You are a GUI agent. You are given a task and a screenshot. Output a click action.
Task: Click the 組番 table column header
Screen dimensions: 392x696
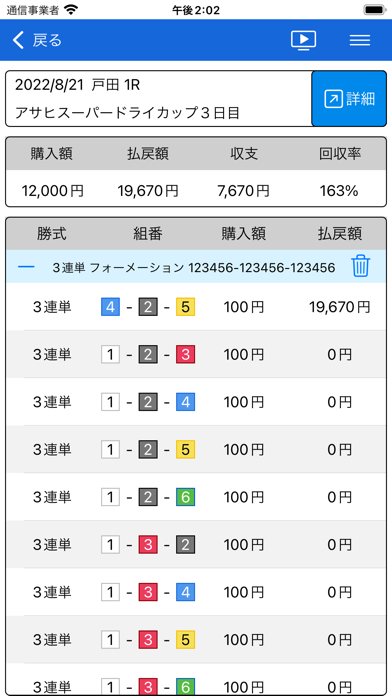click(148, 233)
